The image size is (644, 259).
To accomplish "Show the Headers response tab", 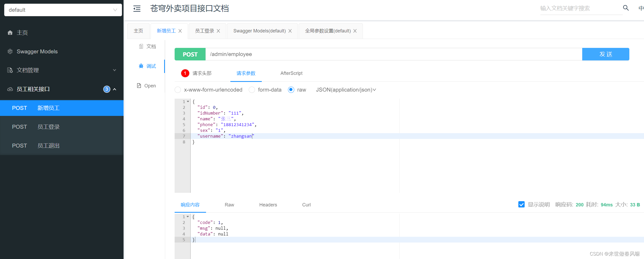I will pos(268,205).
